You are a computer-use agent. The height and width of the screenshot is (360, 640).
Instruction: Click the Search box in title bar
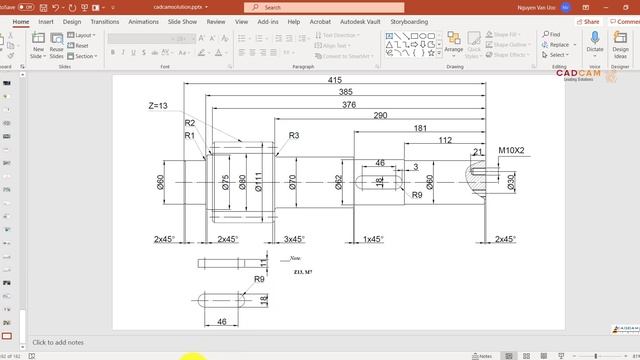coord(324,7)
